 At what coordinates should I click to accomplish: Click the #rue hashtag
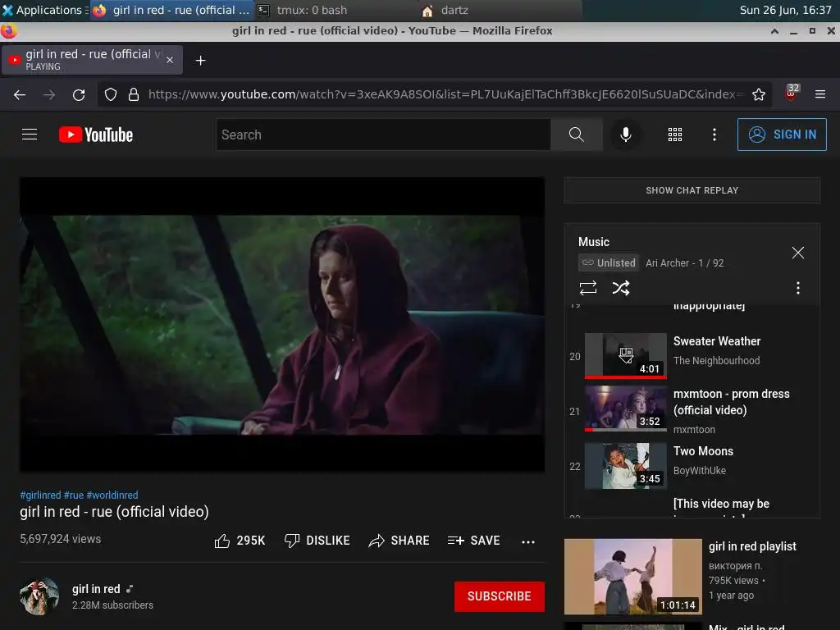pyautogui.click(x=73, y=495)
